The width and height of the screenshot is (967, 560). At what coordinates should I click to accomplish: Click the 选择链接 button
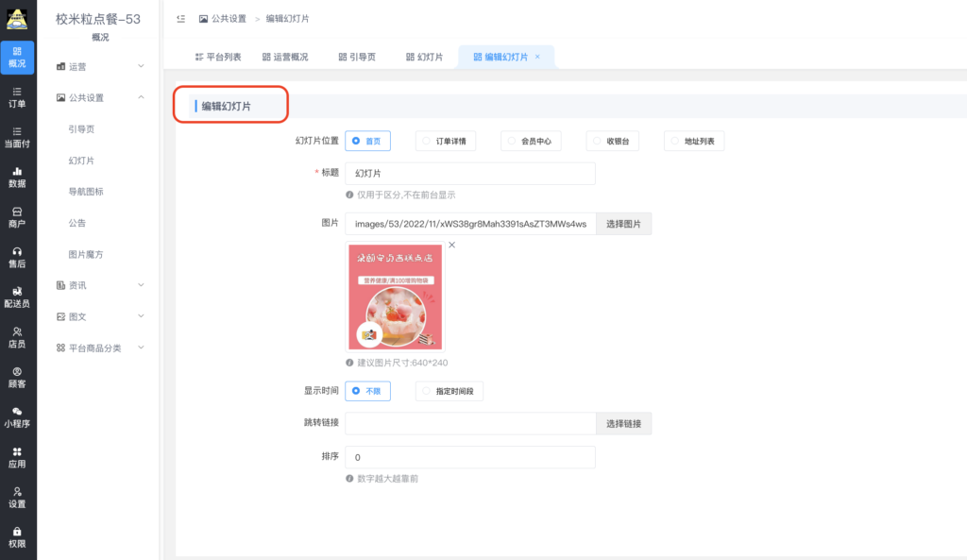click(626, 423)
